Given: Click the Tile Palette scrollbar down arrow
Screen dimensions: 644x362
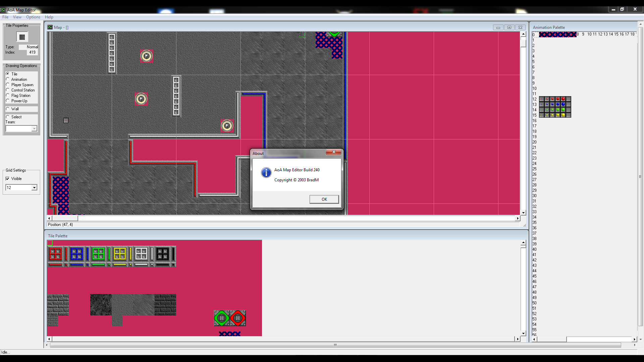Looking at the screenshot, I should click(523, 334).
